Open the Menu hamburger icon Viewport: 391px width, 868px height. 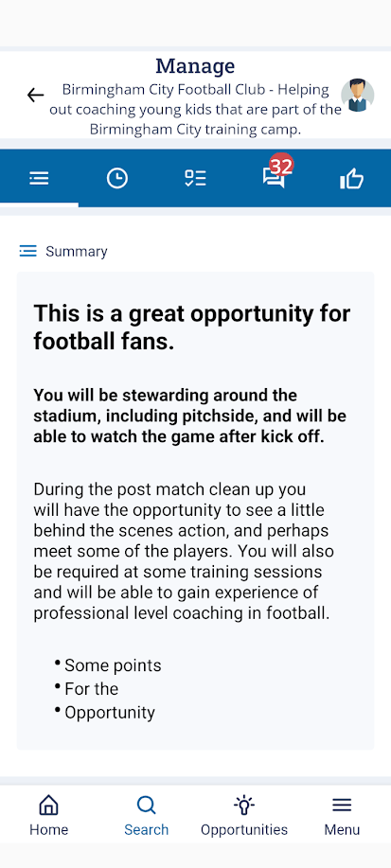[342, 805]
